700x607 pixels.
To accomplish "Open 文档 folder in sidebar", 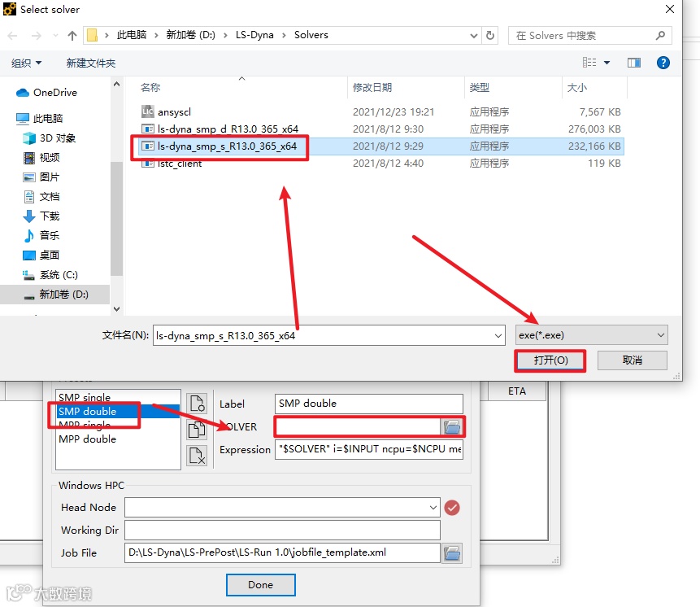I will pos(41,197).
